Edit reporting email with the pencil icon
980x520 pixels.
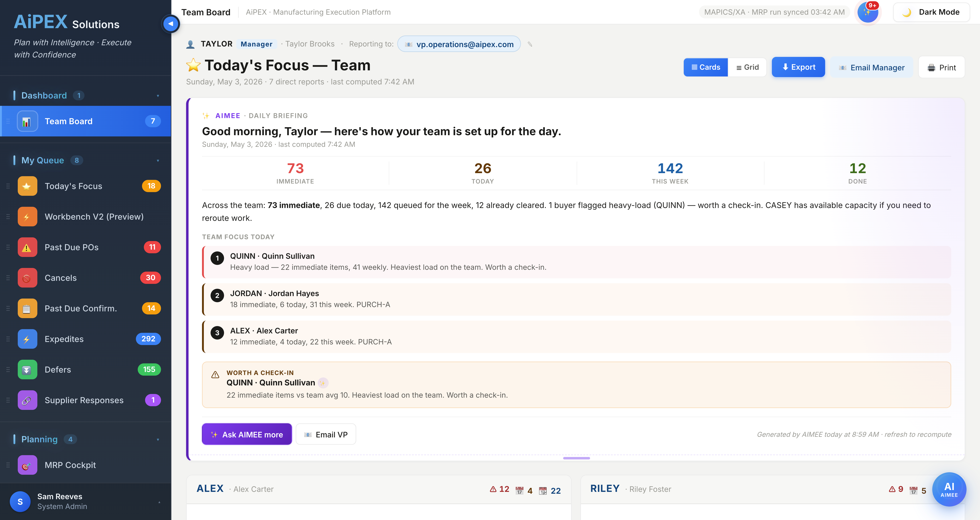(x=530, y=44)
